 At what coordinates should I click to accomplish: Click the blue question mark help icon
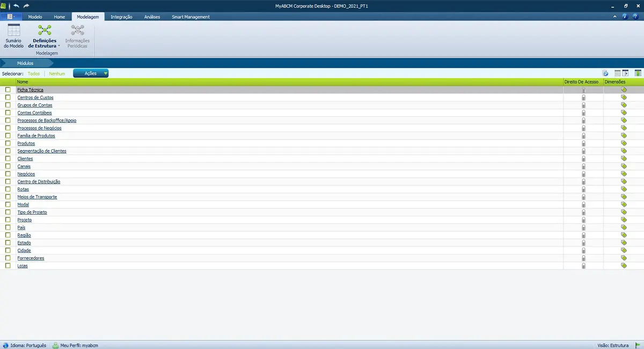625,17
